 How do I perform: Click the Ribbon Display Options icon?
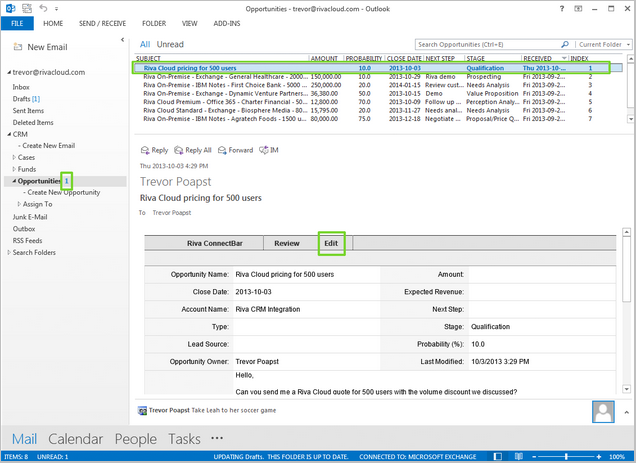578,9
